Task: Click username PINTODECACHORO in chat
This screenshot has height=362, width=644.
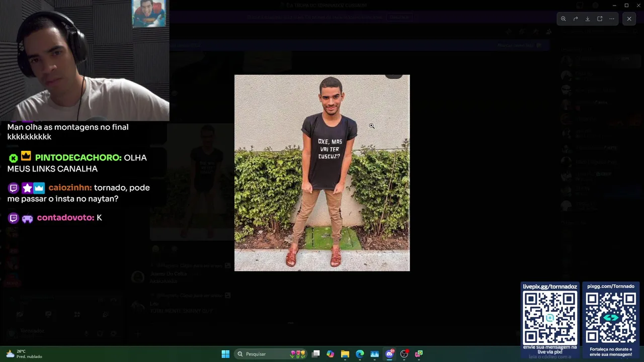Action: 78,157
